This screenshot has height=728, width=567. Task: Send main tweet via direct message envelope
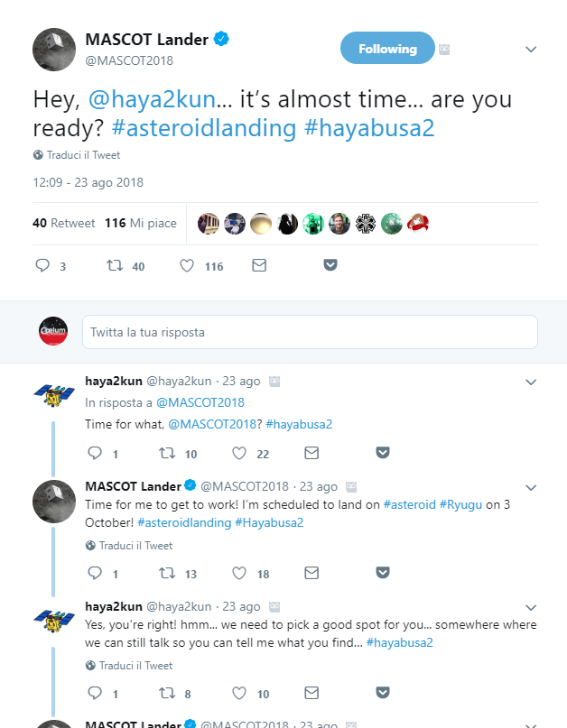(259, 266)
